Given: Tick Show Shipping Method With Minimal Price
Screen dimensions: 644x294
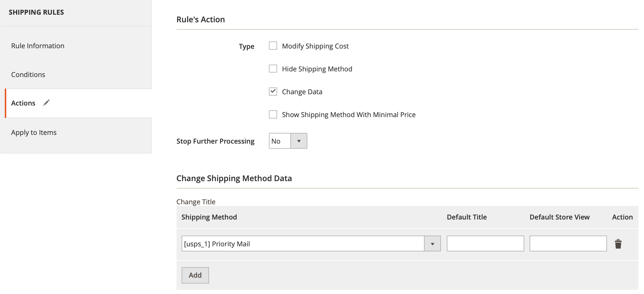Looking at the screenshot, I should [x=273, y=114].
